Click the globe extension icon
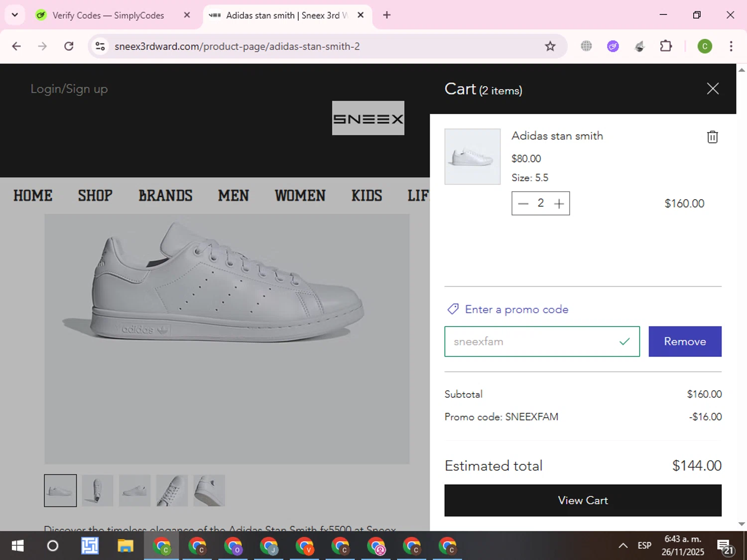Viewport: 747px width, 560px height. point(586,46)
